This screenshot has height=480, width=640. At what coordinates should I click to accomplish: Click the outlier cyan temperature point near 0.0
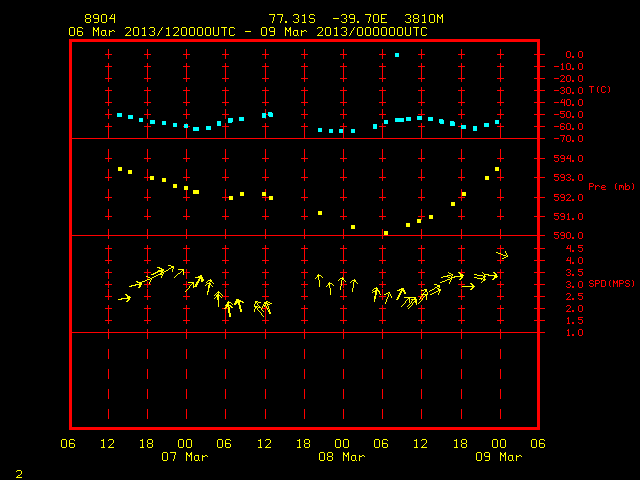[x=397, y=55]
